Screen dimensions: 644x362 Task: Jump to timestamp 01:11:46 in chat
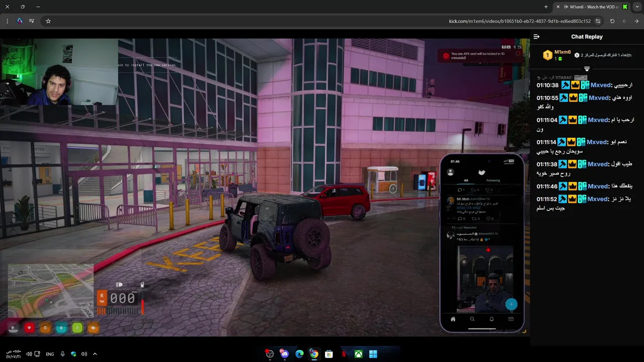[547, 187]
